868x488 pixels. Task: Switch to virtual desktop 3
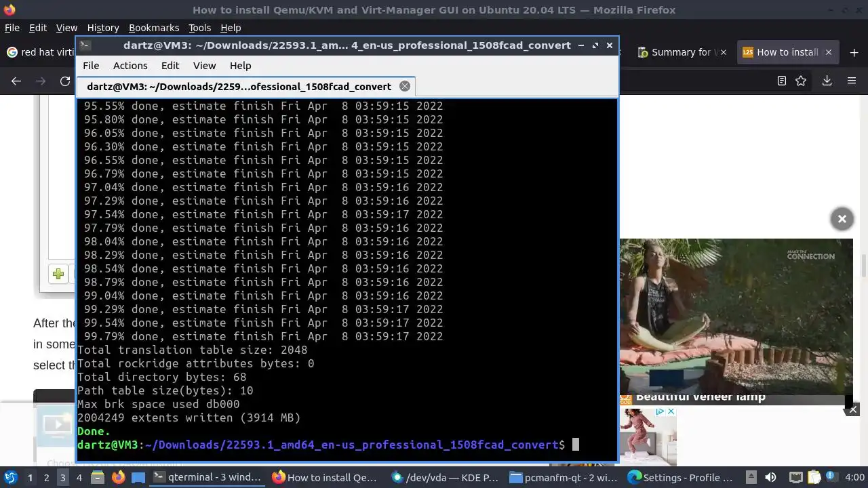coord(62,478)
